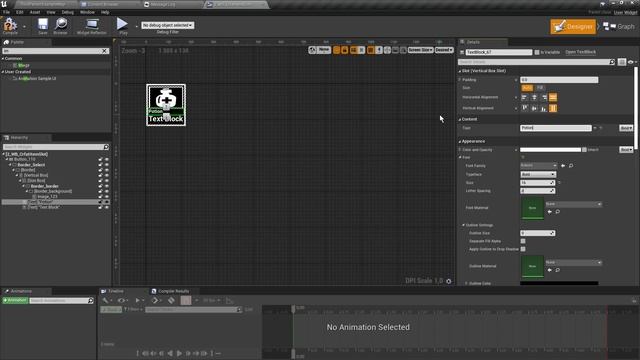Toggle lock icon for Border_Select
Screen dimensions: 640x360
tap(100, 165)
